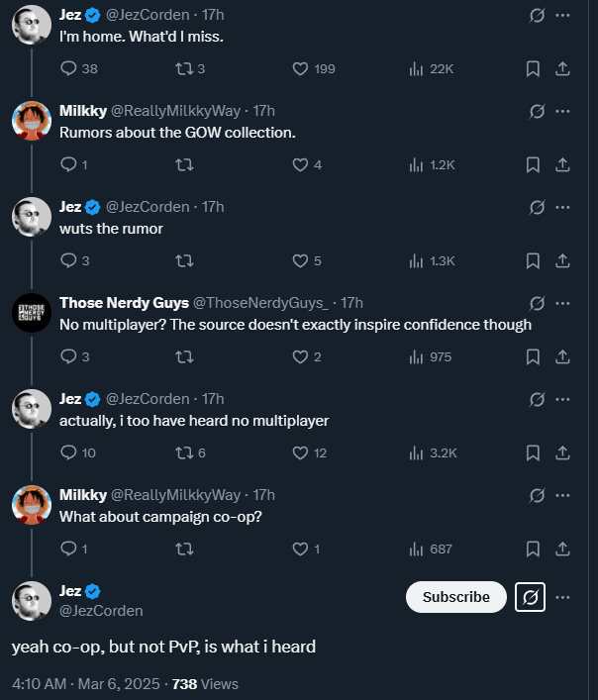Share the "wuts the rumor" tweet
Image resolution: width=598 pixels, height=700 pixels.
[x=561, y=260]
